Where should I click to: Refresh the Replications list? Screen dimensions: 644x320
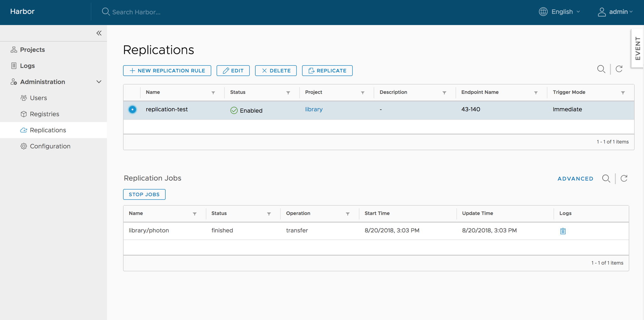pyautogui.click(x=619, y=69)
